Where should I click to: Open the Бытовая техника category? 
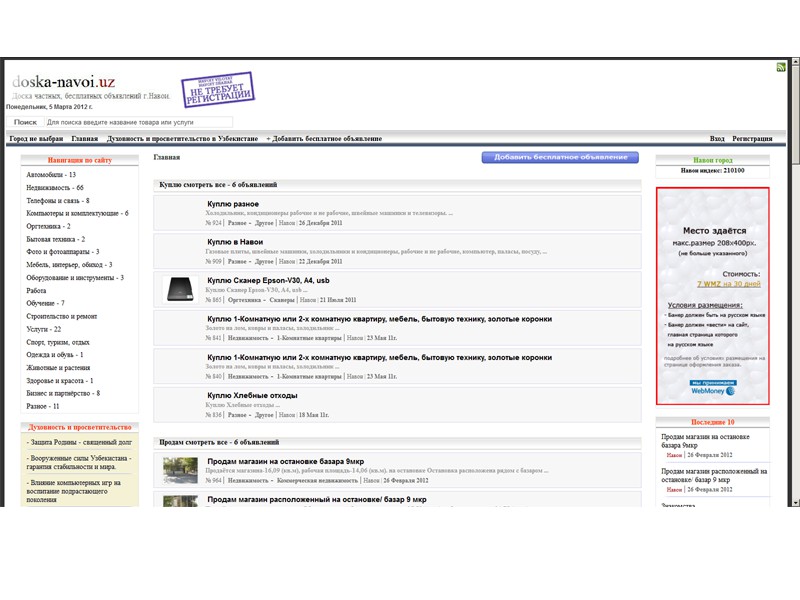(56, 239)
